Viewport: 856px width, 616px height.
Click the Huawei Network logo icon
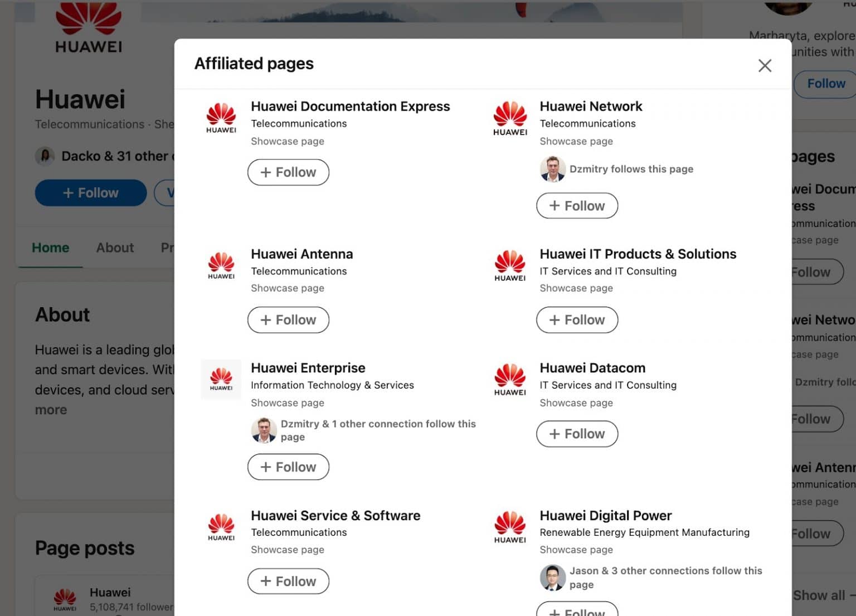509,118
